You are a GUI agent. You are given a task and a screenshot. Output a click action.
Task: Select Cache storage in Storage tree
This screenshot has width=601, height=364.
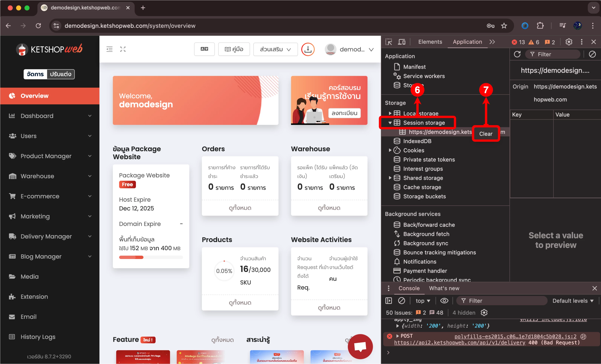tap(422, 187)
